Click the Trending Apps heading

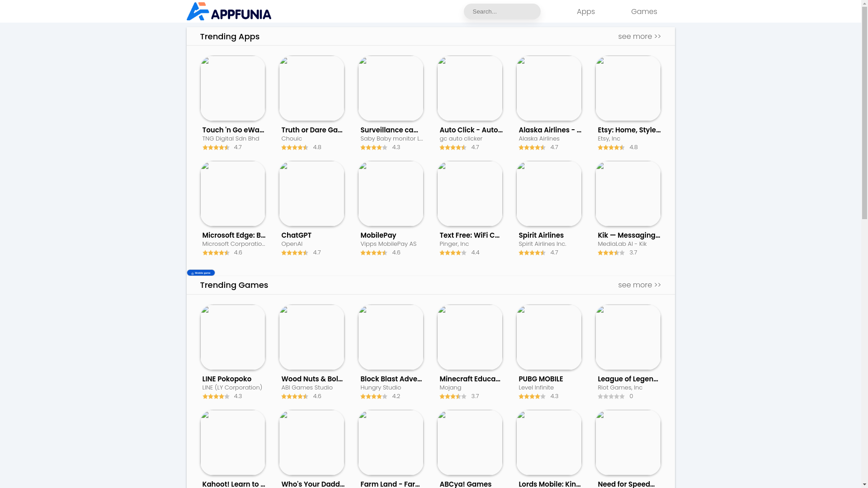click(x=230, y=36)
